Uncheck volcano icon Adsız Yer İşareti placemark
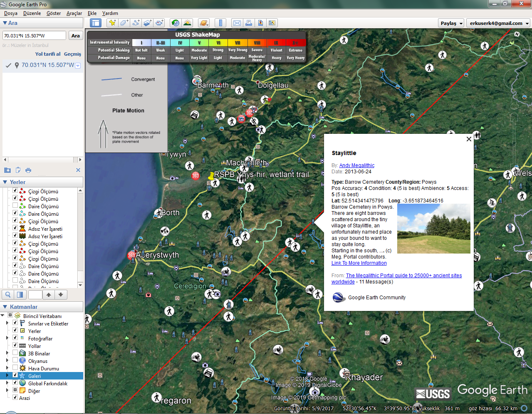This screenshot has width=532, height=414. pos(15,228)
